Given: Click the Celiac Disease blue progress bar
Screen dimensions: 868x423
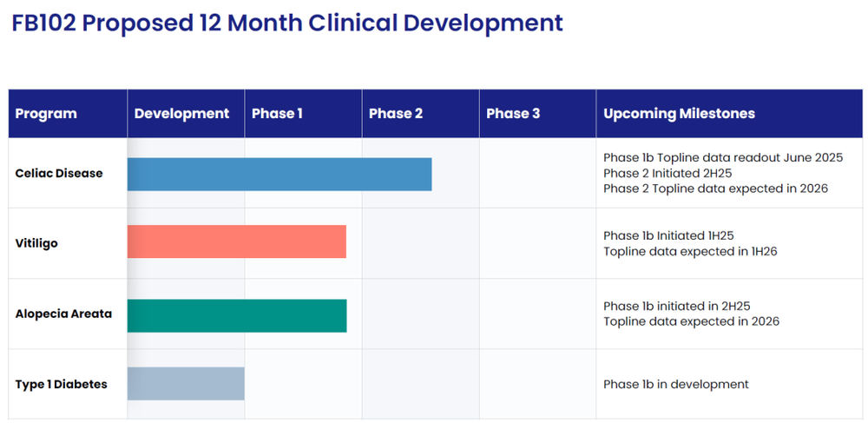Looking at the screenshot, I should coord(279,175).
